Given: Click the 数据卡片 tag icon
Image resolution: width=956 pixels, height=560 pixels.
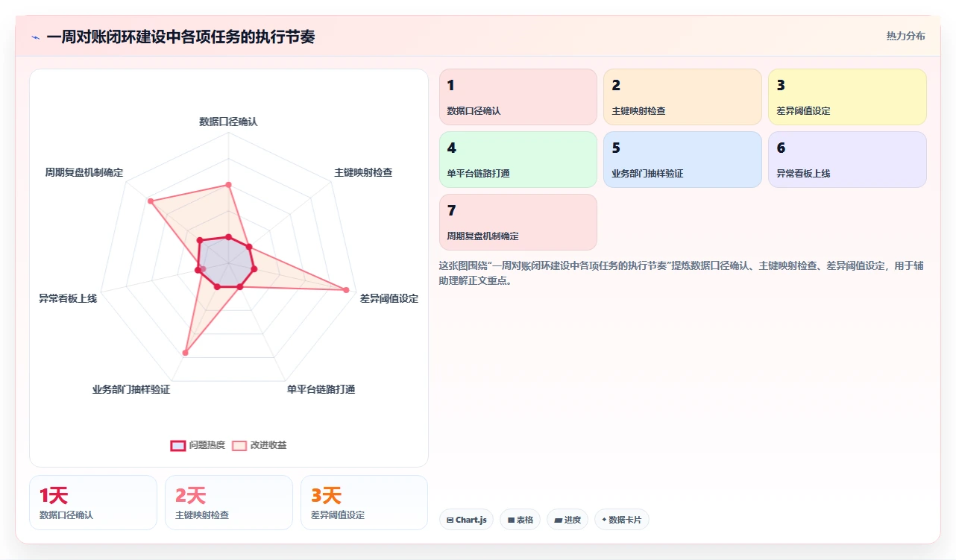Looking at the screenshot, I should pyautogui.click(x=604, y=520).
